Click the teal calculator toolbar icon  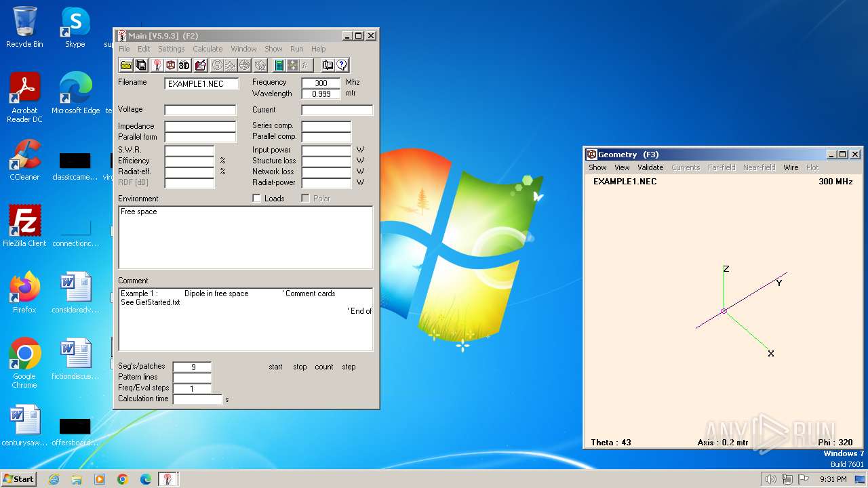(x=279, y=65)
